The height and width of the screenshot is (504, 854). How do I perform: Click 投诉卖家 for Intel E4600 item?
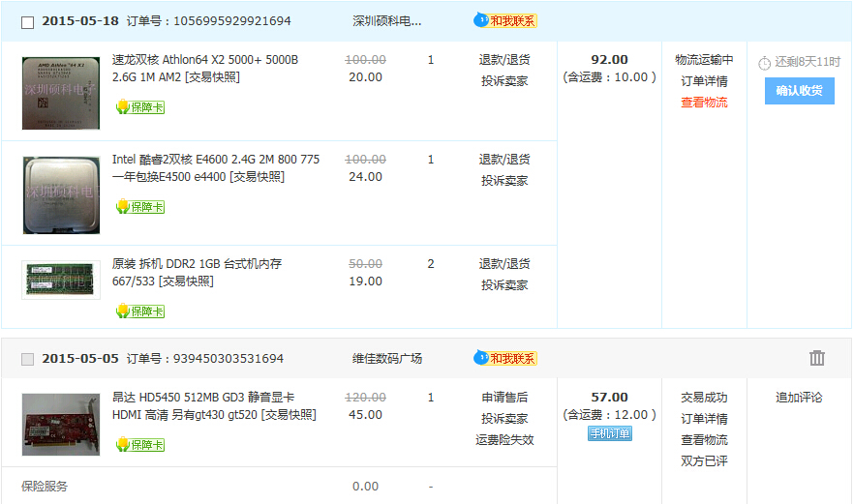504,181
